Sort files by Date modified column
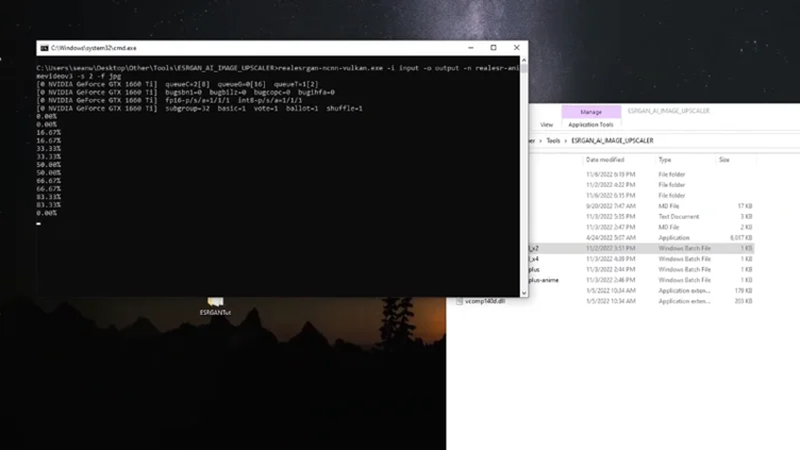This screenshot has height=450, width=800. [x=605, y=160]
